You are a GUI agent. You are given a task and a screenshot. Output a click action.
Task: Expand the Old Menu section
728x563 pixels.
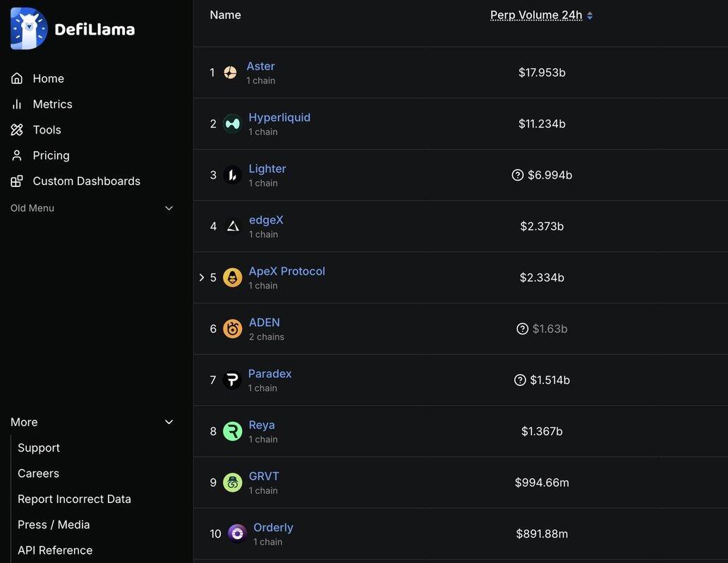click(169, 208)
